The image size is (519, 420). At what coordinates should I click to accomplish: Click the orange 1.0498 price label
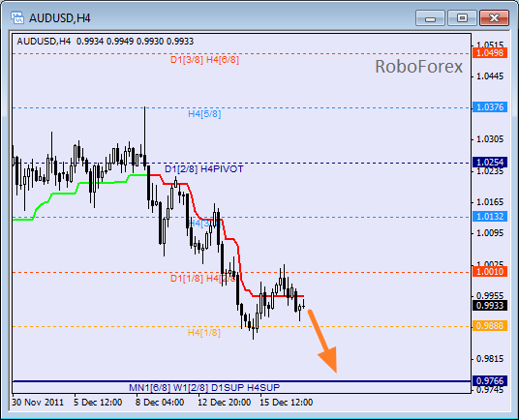point(490,53)
